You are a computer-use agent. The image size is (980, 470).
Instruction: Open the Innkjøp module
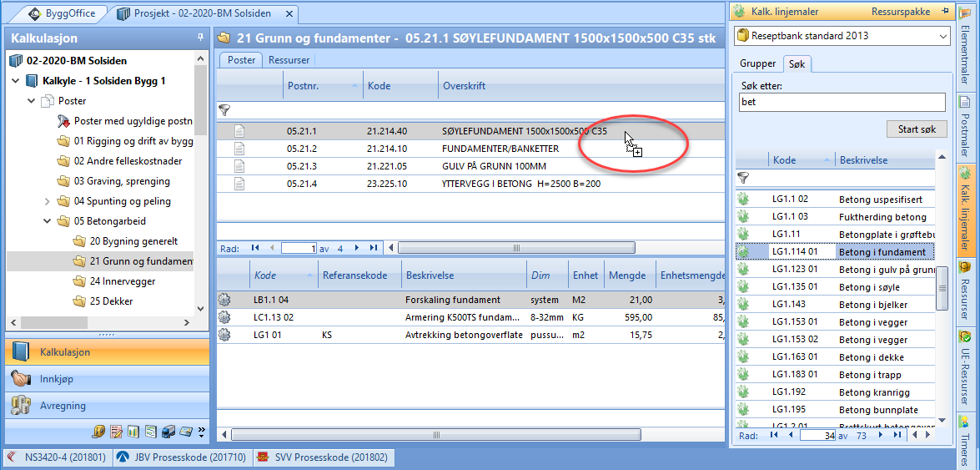tap(107, 379)
